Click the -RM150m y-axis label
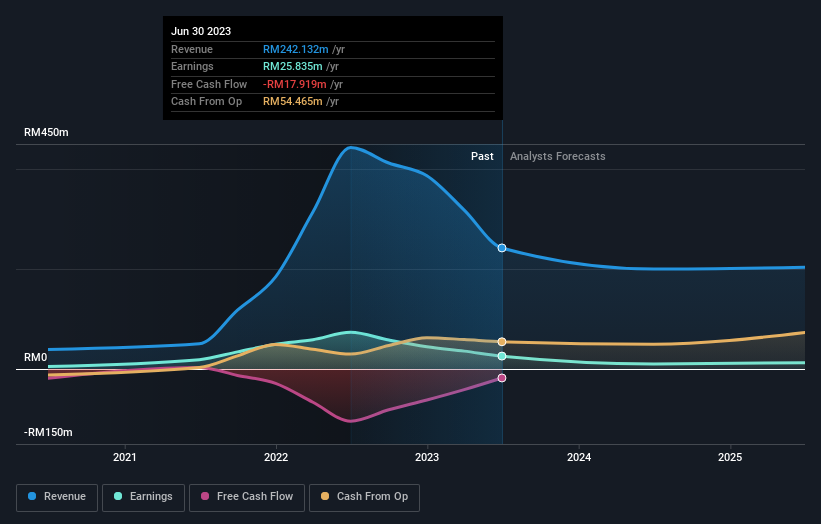The width and height of the screenshot is (821, 524). 48,432
